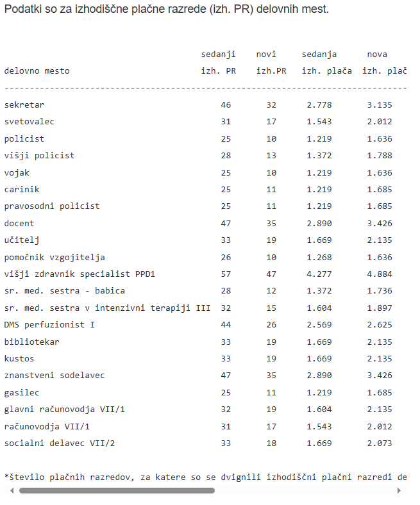Image resolution: width=420 pixels, height=505 pixels.
Task: Click the 'docent' row label
Action: (19, 224)
